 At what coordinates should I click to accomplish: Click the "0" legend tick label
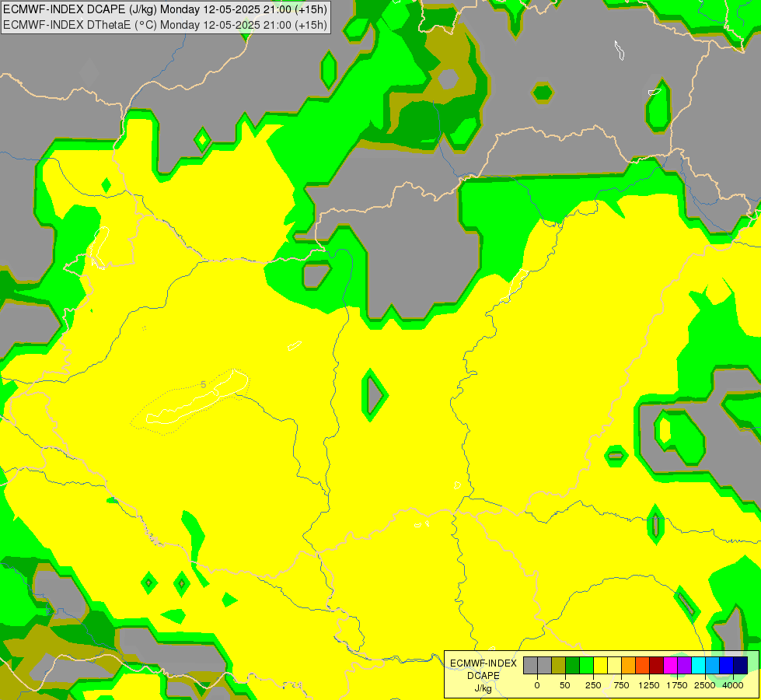coord(537,685)
